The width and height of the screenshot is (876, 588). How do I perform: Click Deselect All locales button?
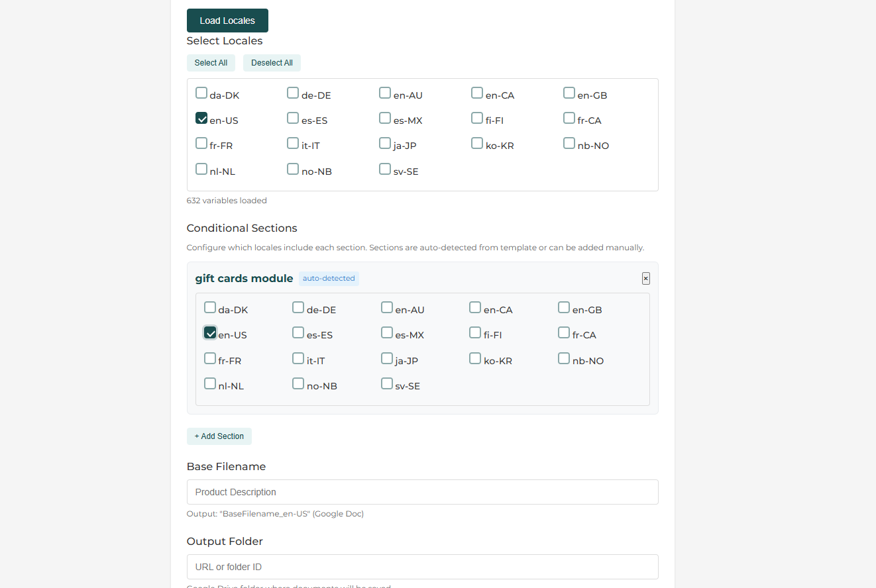(272, 63)
